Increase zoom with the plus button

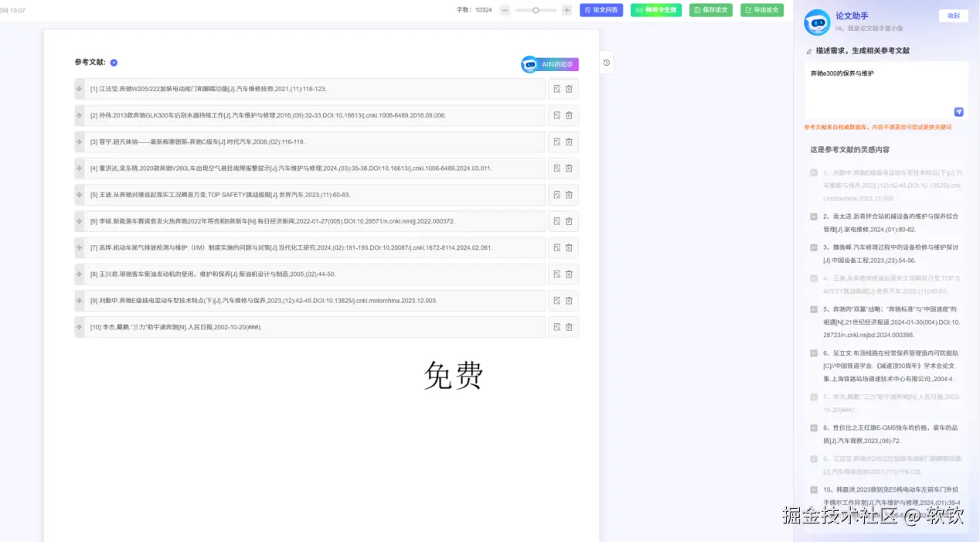click(x=567, y=10)
